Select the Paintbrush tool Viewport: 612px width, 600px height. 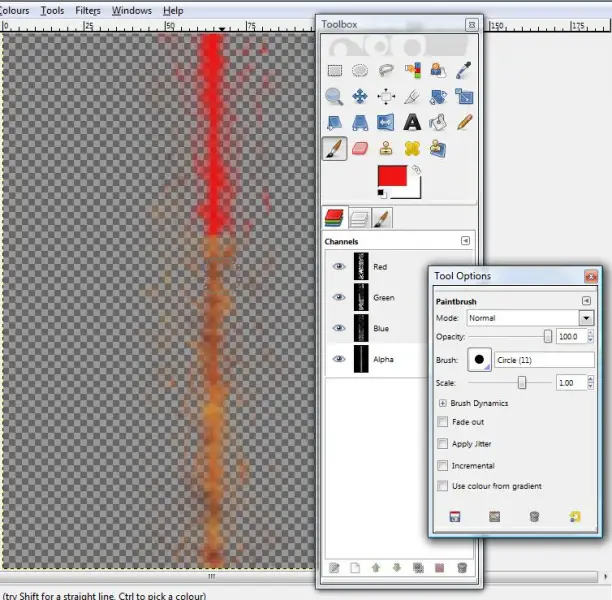(334, 148)
